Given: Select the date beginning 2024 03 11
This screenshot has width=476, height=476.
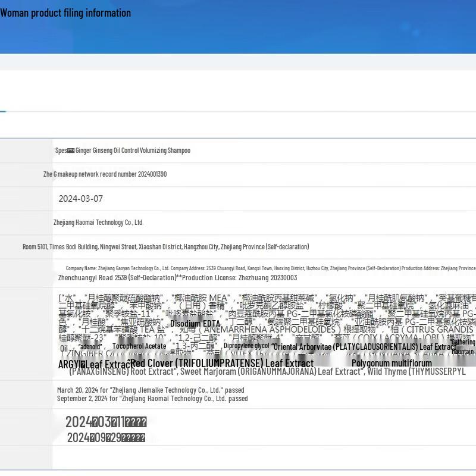Looking at the screenshot, I should (x=106, y=422).
